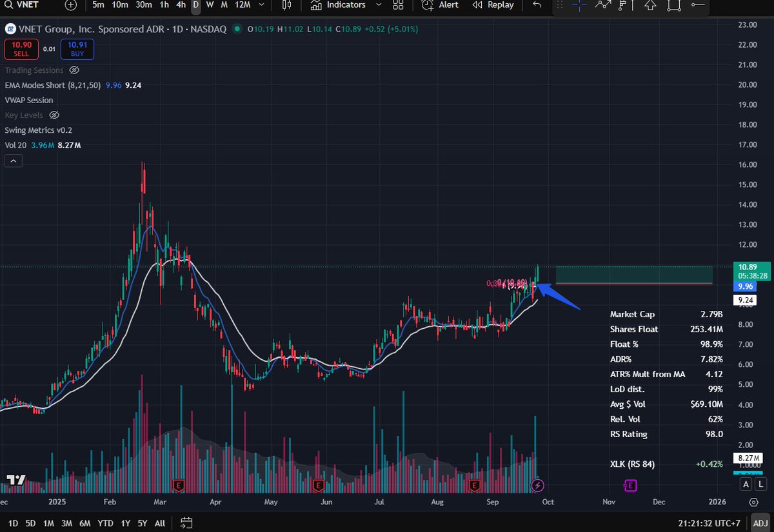Click the August earnings E marker
This screenshot has width=774, height=532.
[x=475, y=484]
